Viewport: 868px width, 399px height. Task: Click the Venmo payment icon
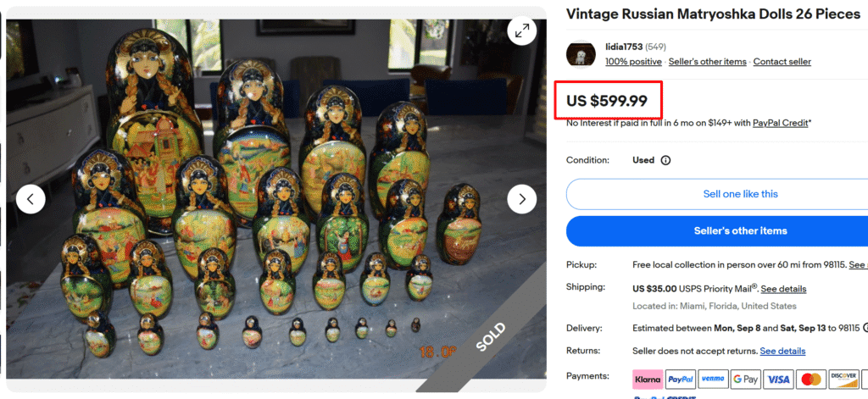[x=713, y=380]
